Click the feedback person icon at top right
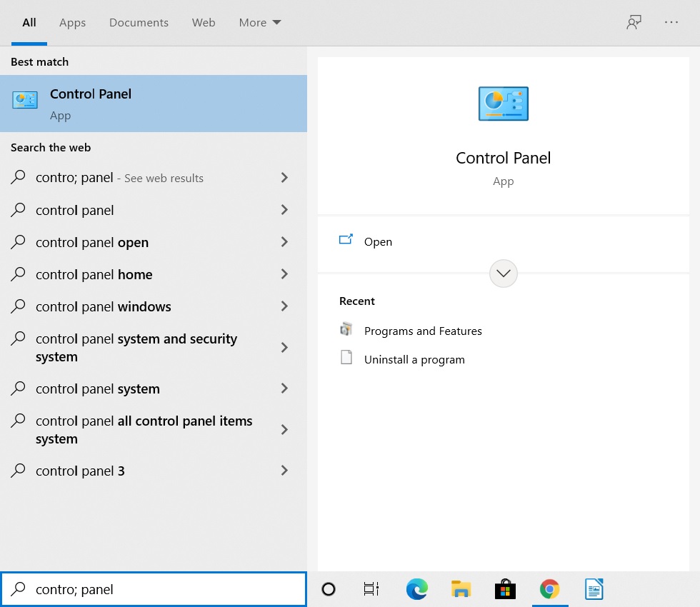This screenshot has height=607, width=700. pyautogui.click(x=634, y=22)
